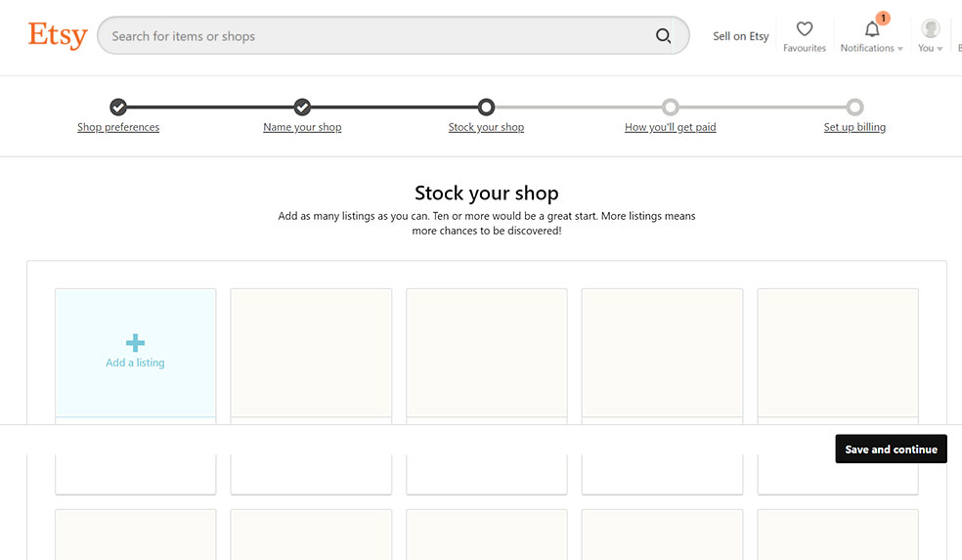Go to Name your shop step
Image resolution: width=962 pixels, height=560 pixels.
(x=302, y=127)
